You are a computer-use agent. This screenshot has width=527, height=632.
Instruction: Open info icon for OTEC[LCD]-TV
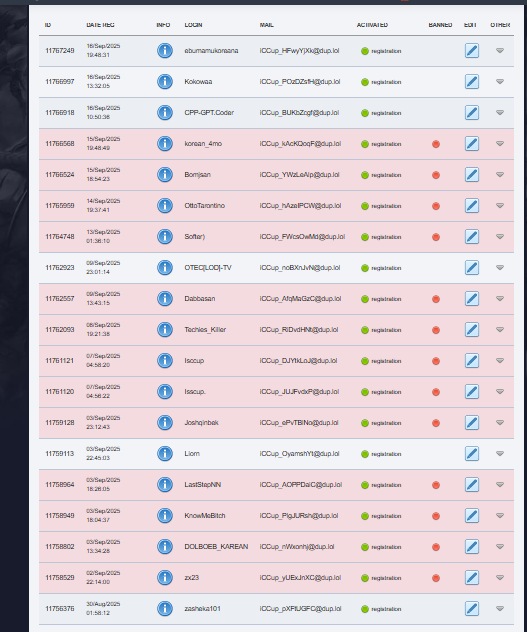165,268
